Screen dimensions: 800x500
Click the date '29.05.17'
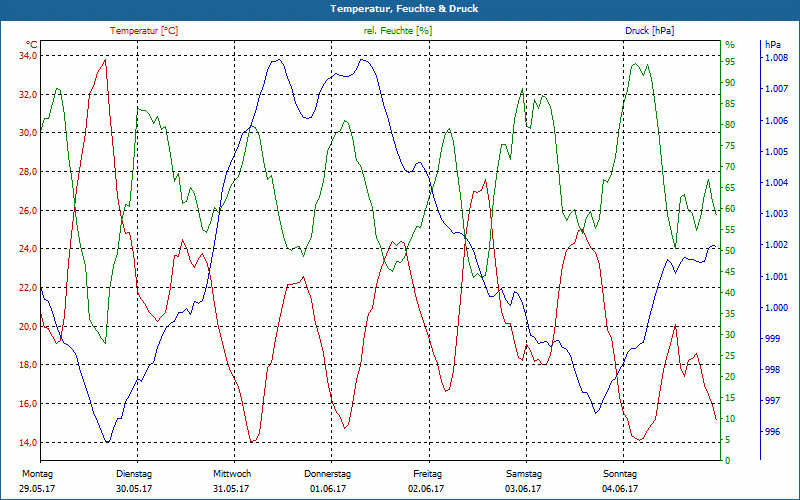tap(38, 489)
